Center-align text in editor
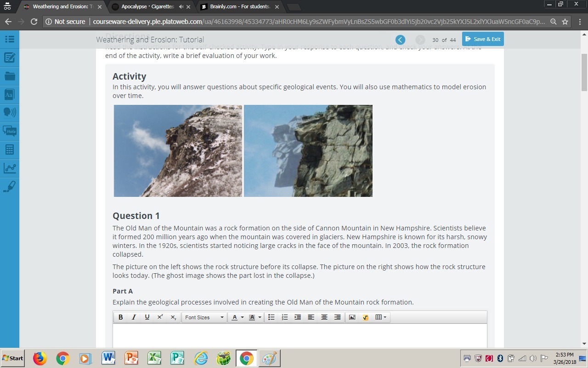The height and width of the screenshot is (368, 588). 324,317
